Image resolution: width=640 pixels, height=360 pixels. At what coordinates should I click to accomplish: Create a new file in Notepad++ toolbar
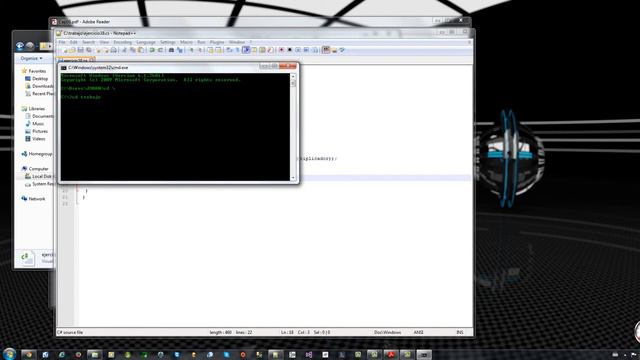tap(65, 50)
